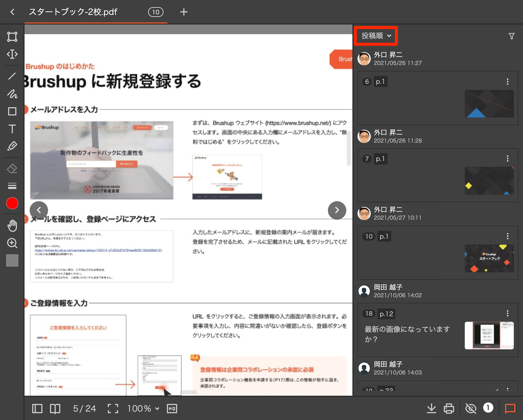Open thumbnail of comment 18
Image resolution: width=523 pixels, height=420 pixels.
(489, 335)
